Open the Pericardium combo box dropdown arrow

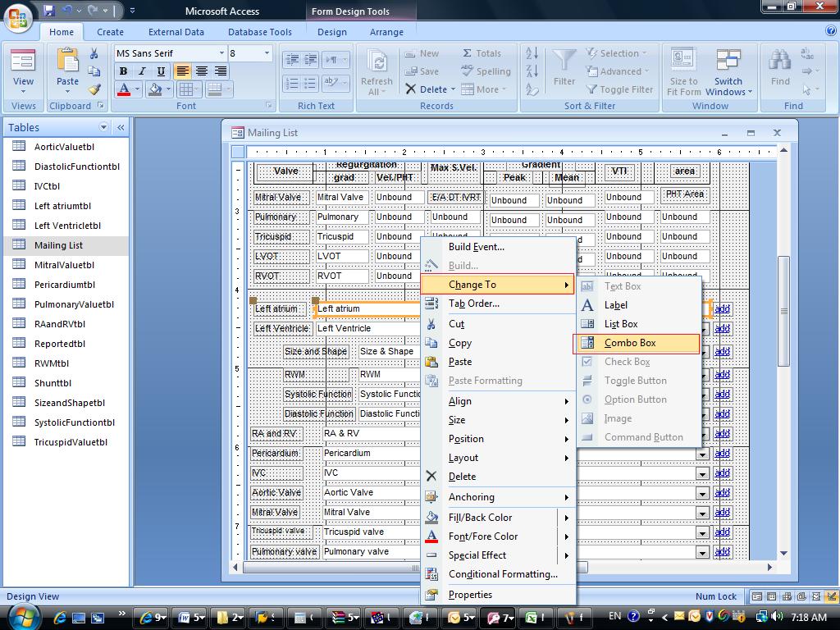pyautogui.click(x=702, y=454)
